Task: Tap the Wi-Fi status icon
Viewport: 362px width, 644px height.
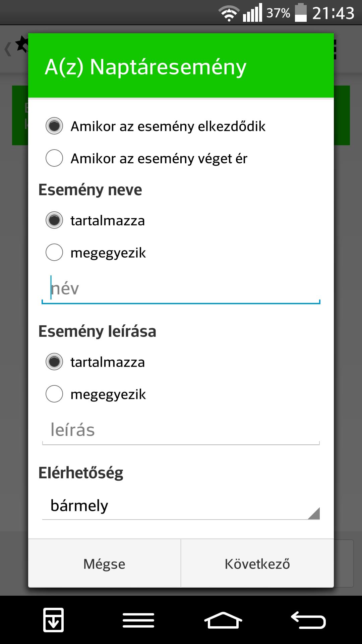Action: [229, 13]
